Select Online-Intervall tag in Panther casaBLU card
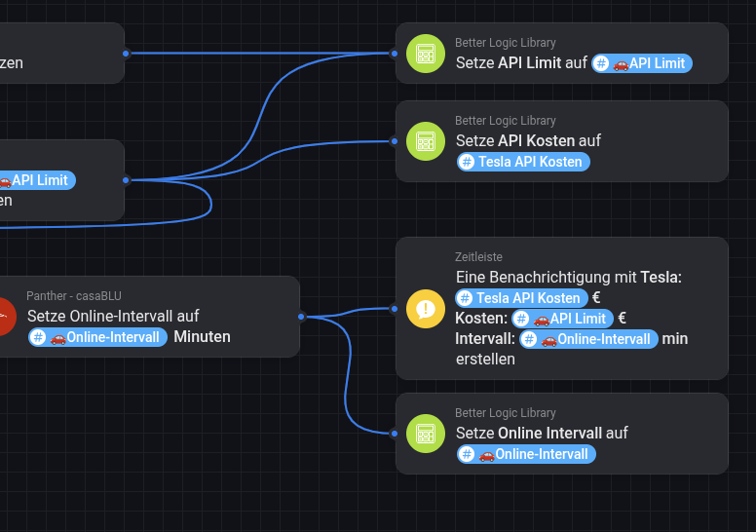 (97, 337)
